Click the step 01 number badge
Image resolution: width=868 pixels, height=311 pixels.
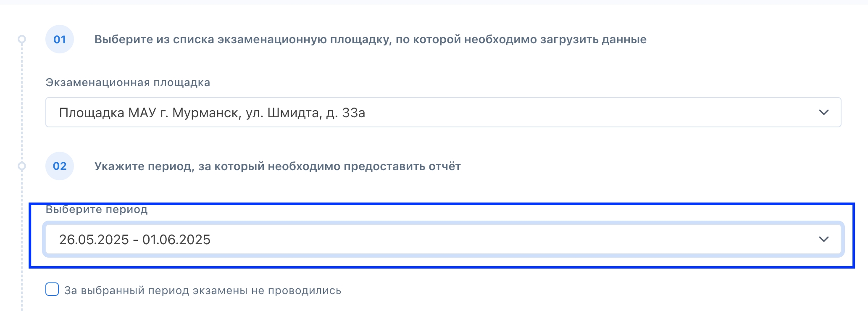click(x=60, y=40)
